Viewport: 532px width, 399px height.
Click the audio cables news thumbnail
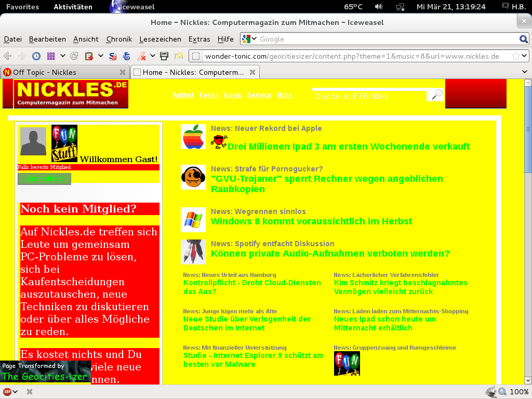point(193,252)
